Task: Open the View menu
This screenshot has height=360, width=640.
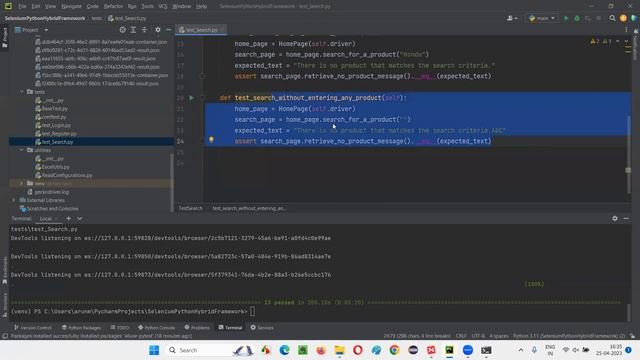Action: click(x=50, y=6)
